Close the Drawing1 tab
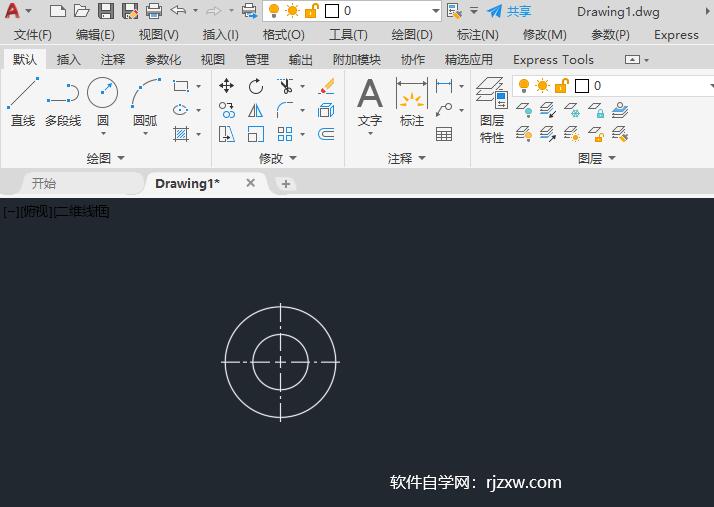This screenshot has width=714, height=507. pos(250,183)
